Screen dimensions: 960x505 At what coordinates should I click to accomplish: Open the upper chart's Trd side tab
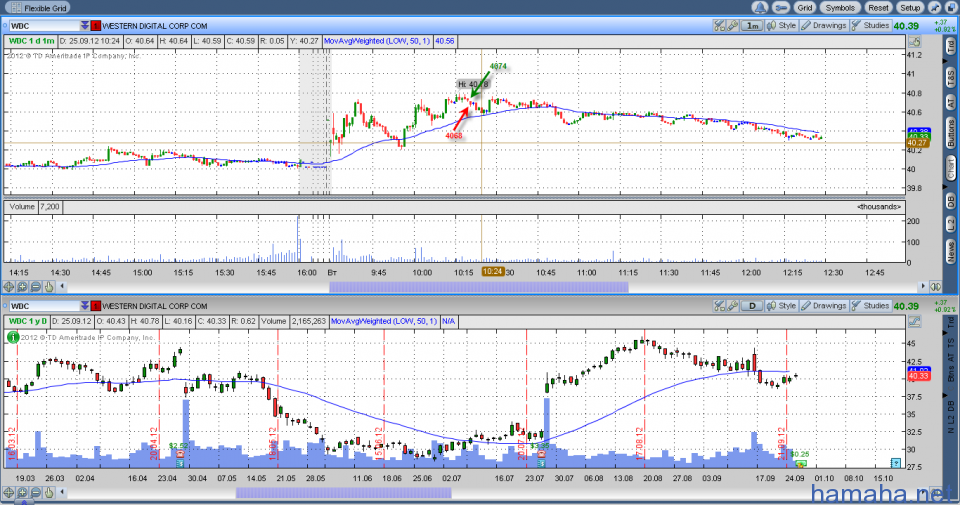pos(951,46)
